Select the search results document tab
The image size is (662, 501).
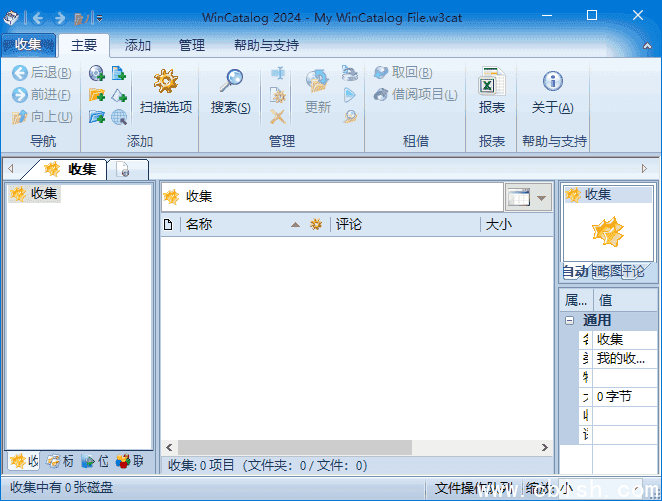click(x=128, y=169)
